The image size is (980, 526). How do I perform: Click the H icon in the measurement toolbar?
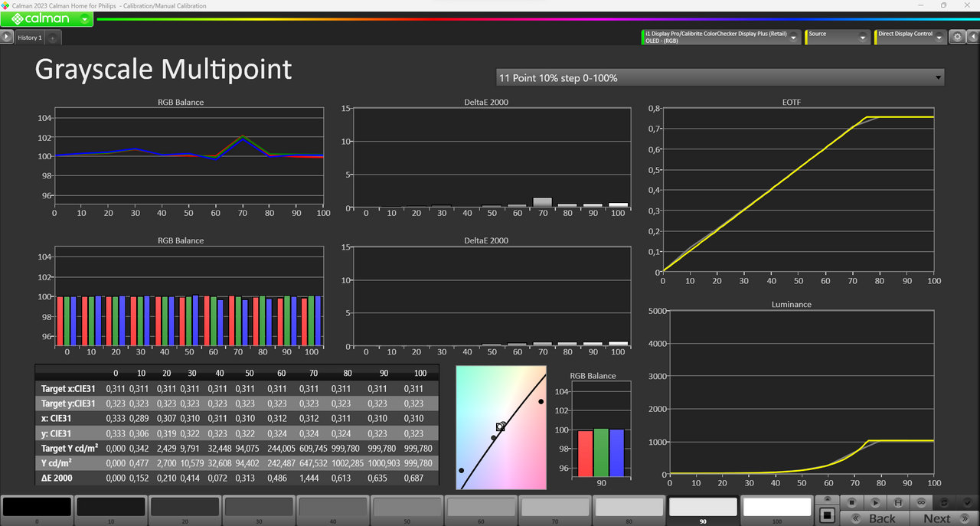899,502
